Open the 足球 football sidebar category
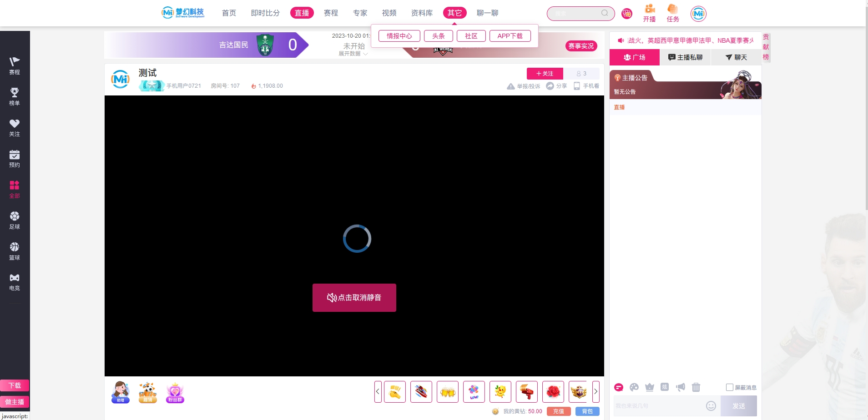Image resolution: width=868 pixels, height=420 pixels. coord(15,220)
